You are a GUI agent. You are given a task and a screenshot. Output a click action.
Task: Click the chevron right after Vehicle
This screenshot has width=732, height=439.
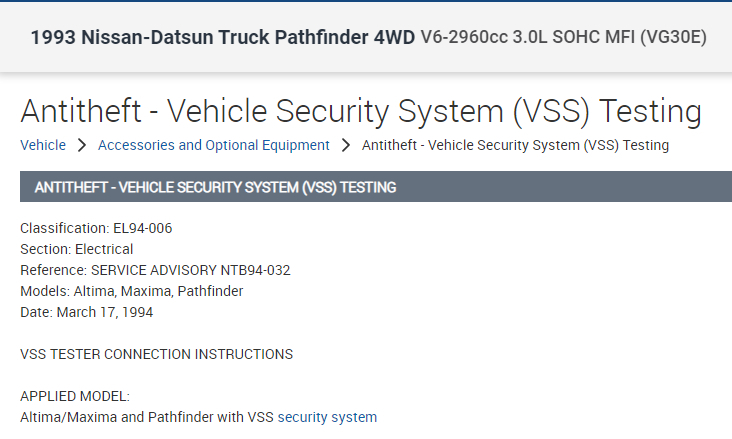[x=82, y=145]
